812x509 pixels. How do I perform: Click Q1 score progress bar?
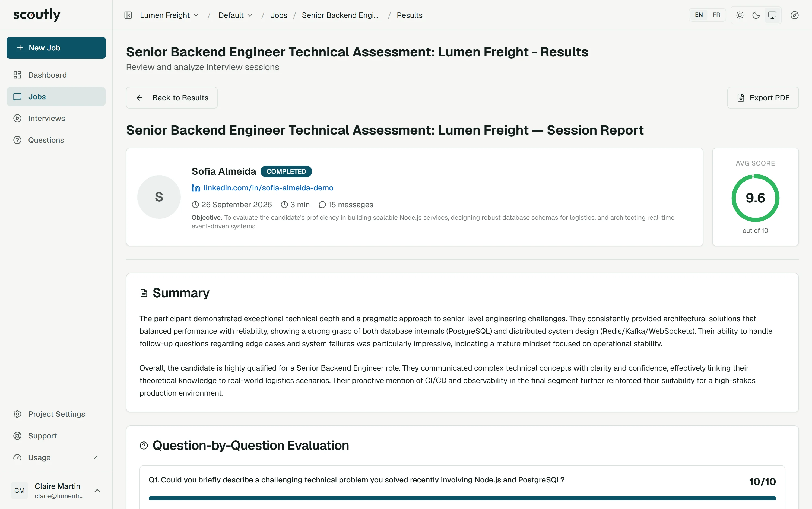462,498
